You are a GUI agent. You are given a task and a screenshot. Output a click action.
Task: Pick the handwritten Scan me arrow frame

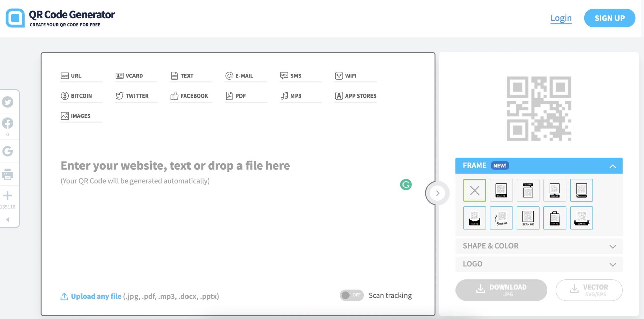(501, 218)
